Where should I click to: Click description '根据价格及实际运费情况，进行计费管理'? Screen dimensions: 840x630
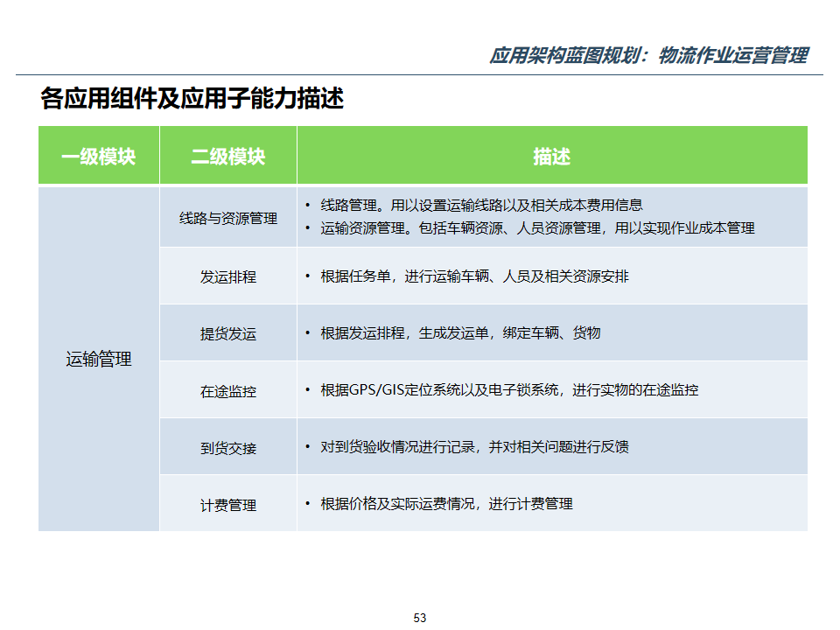tap(446, 504)
